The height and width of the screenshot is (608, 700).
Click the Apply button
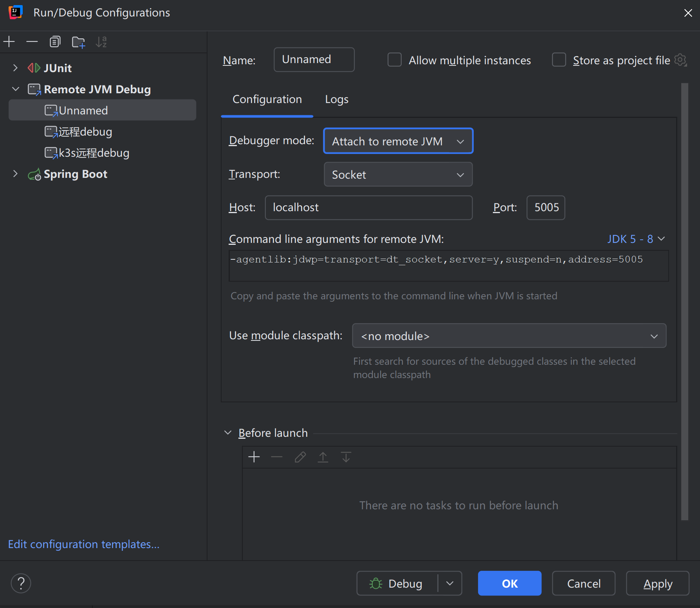657,583
